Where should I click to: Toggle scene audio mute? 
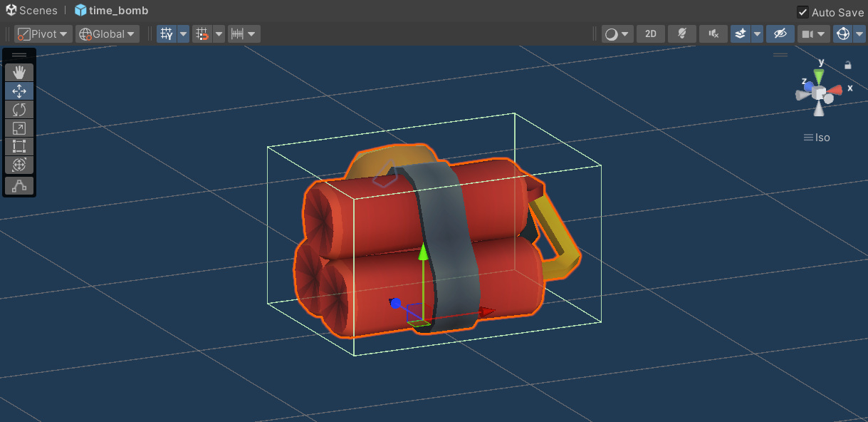tap(713, 34)
